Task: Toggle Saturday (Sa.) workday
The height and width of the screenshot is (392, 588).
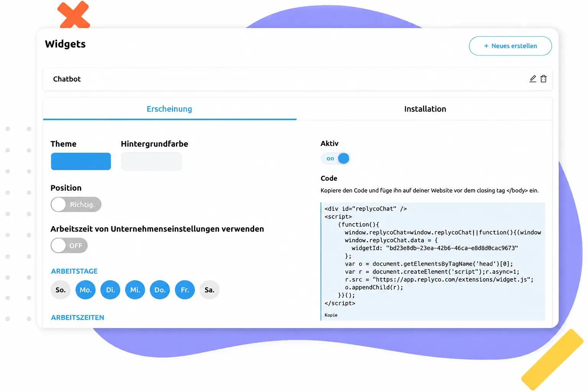Action: point(209,290)
